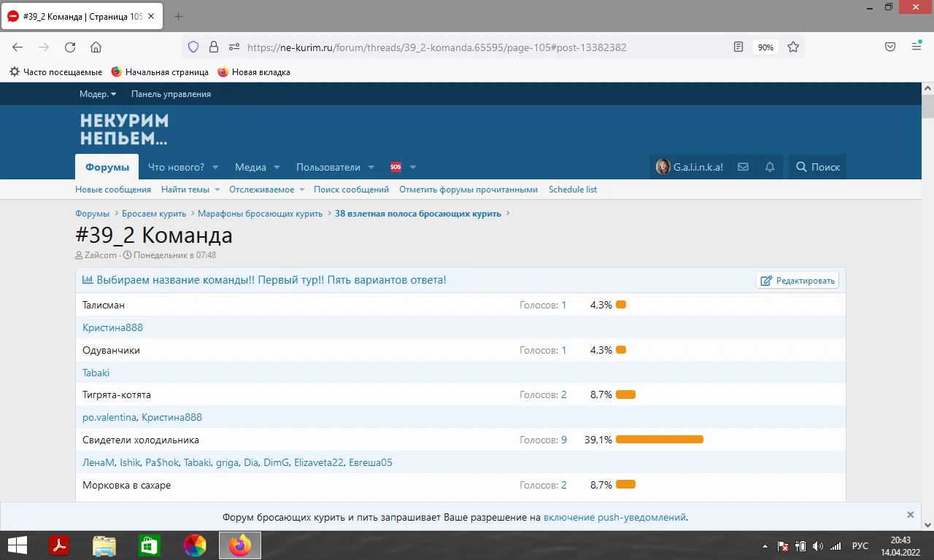This screenshot has height=560, width=934.
Task: Show hidden system tray icons
Action: click(765, 546)
